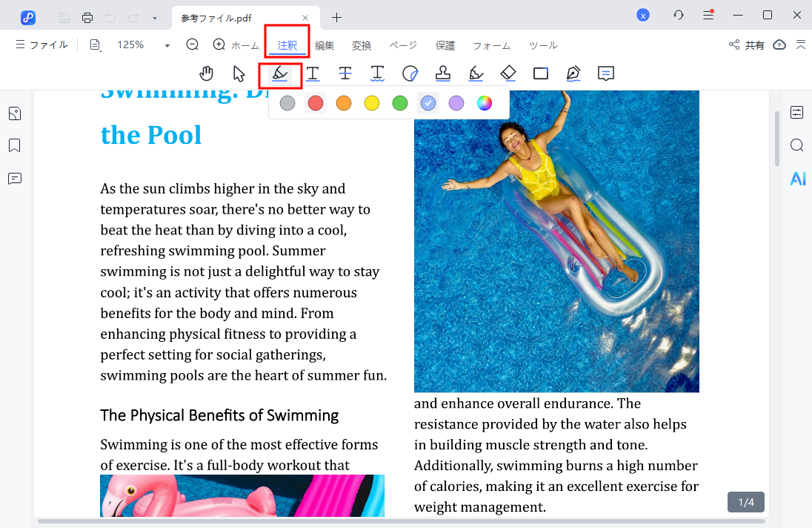The image size is (812, 528).
Task: Select the stamp annotation tool
Action: [442, 73]
